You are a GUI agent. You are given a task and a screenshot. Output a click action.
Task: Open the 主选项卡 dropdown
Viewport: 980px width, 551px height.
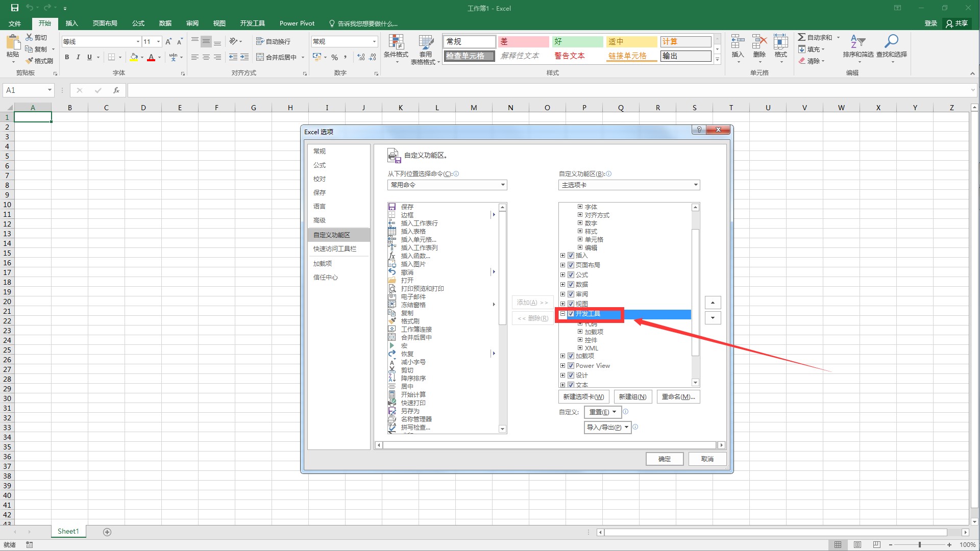coord(628,185)
